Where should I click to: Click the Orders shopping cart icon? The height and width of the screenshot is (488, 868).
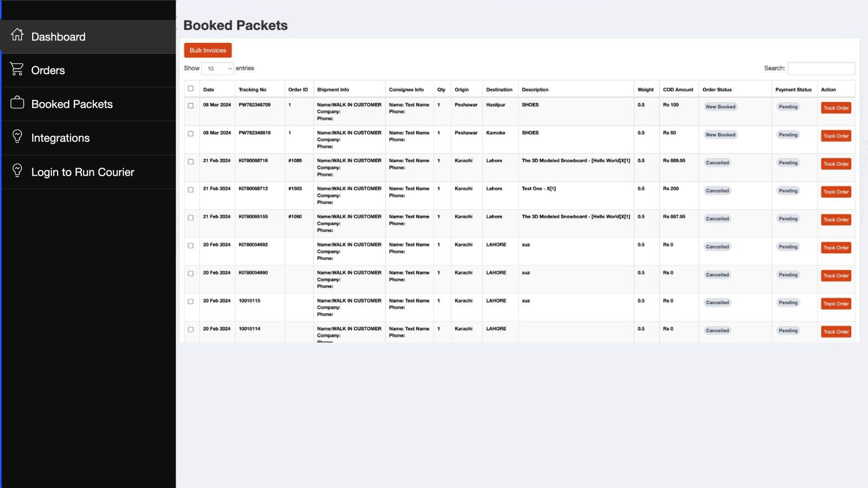pos(17,69)
